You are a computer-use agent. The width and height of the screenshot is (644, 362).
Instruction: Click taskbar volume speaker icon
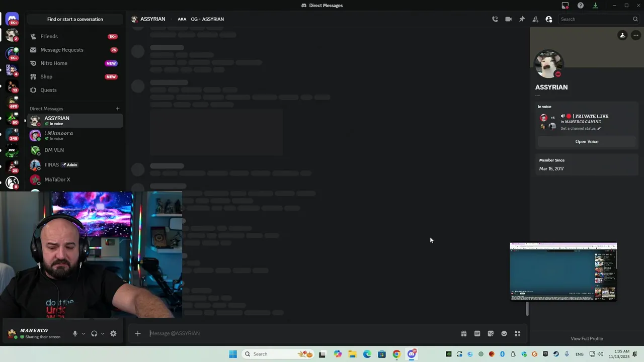pyautogui.click(x=600, y=354)
